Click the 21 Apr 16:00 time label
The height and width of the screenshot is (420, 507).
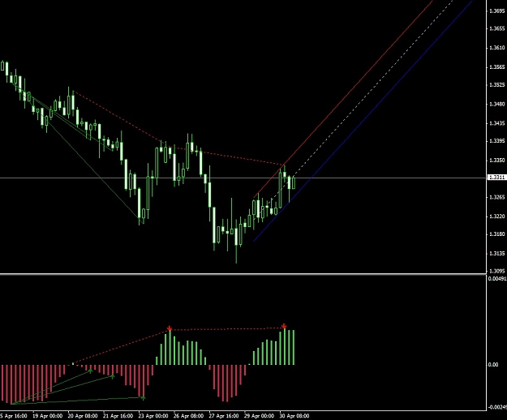coord(118,416)
